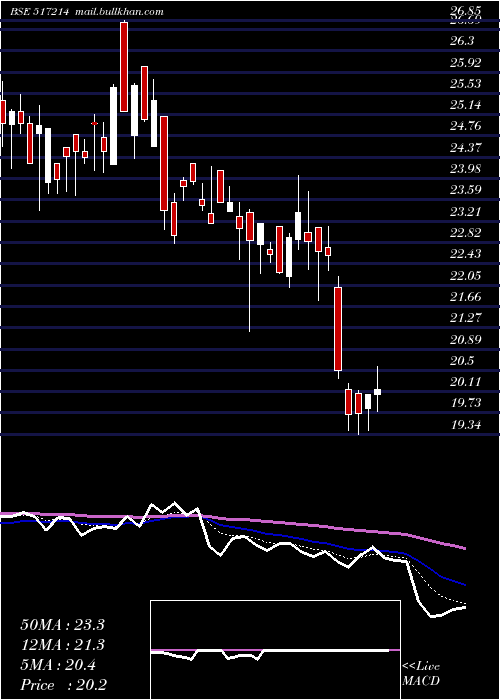Click the last white candle at right end
Screen dimensions: 500x700
tap(378, 392)
